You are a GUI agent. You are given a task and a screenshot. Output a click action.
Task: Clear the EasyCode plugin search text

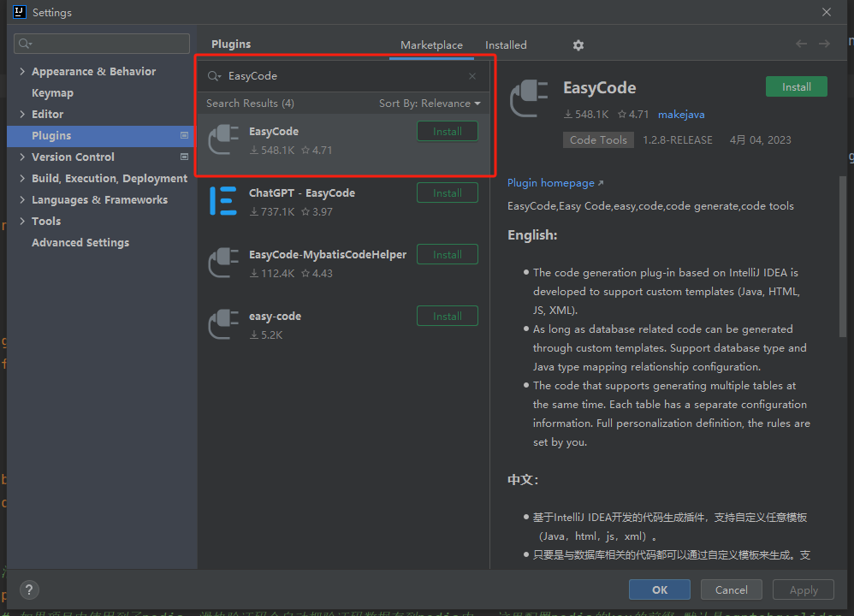coord(472,76)
